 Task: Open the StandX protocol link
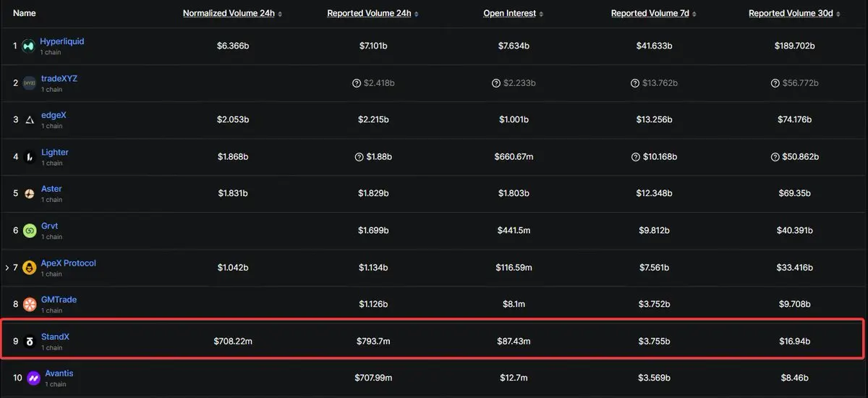pyautogui.click(x=55, y=336)
